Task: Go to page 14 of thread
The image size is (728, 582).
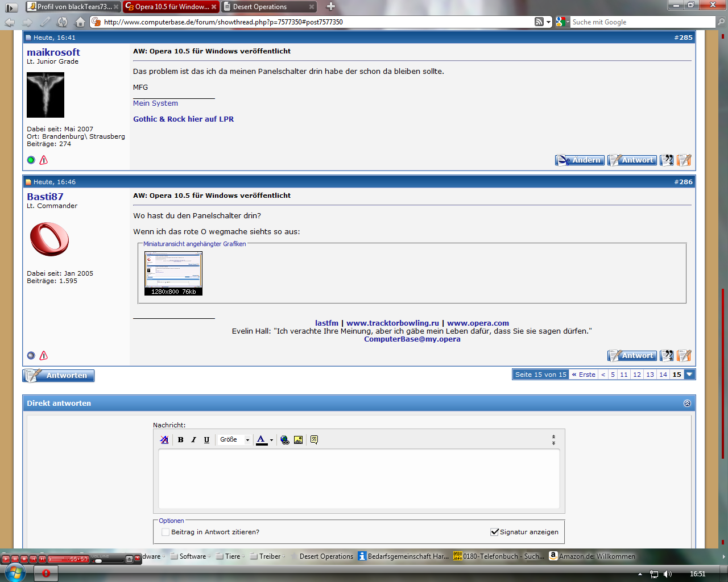Action: pos(663,375)
